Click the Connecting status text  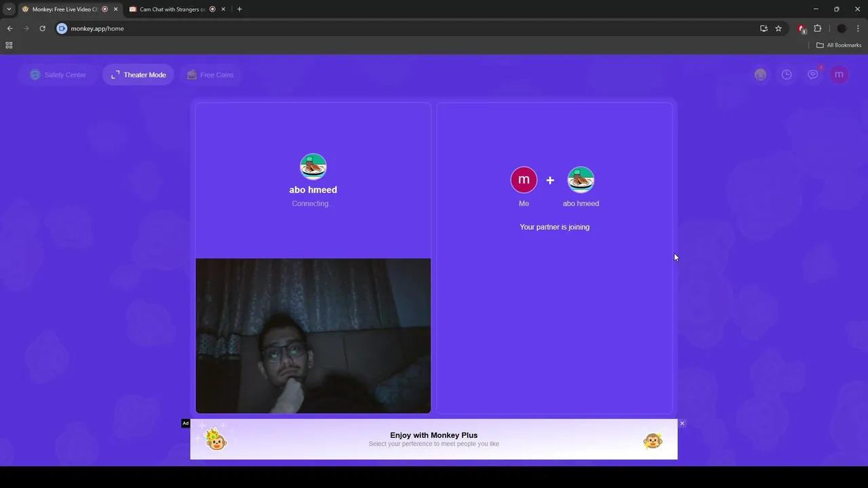(313, 203)
